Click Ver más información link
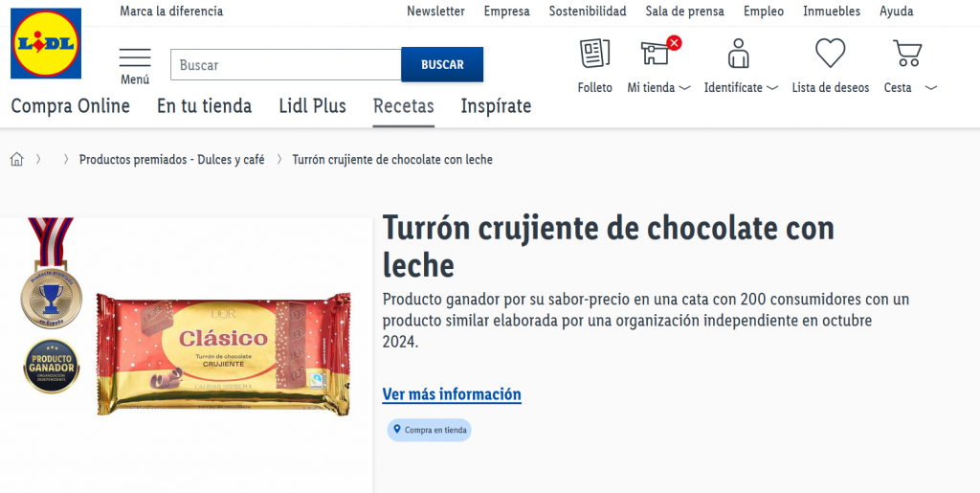 [452, 394]
